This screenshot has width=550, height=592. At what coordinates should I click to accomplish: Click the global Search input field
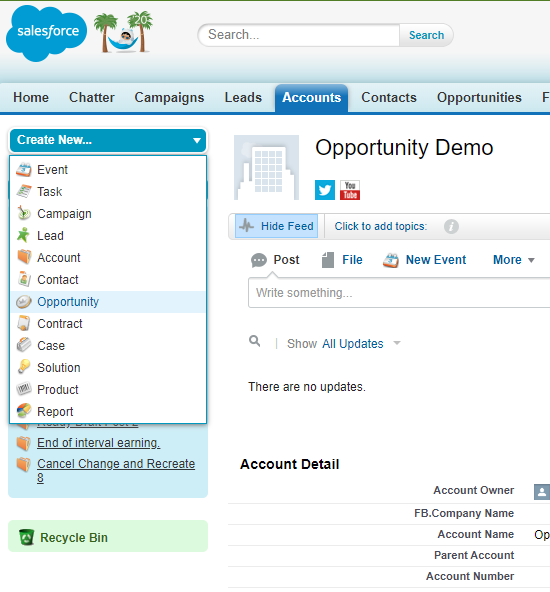(299, 35)
